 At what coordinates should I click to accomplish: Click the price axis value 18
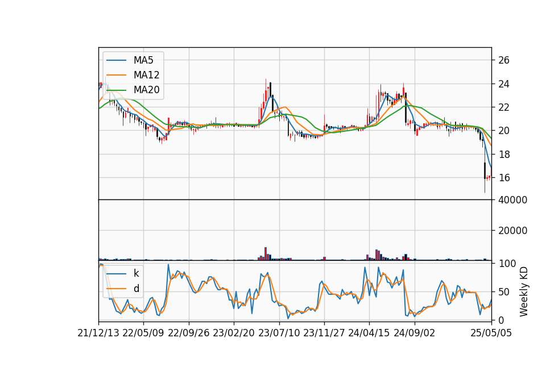[x=504, y=155]
